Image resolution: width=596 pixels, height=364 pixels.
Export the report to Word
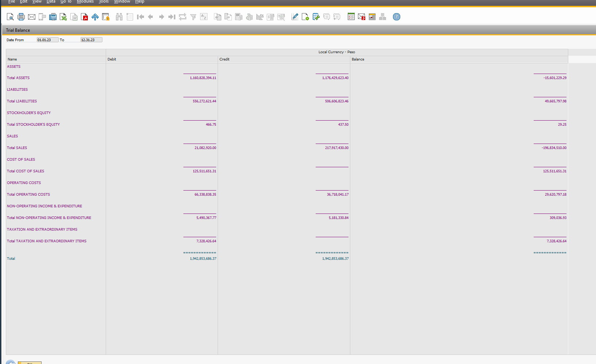tap(74, 17)
